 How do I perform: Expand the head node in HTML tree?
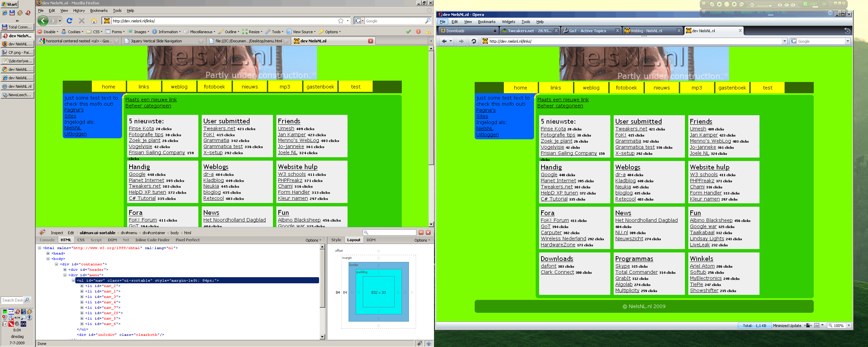pos(48,253)
